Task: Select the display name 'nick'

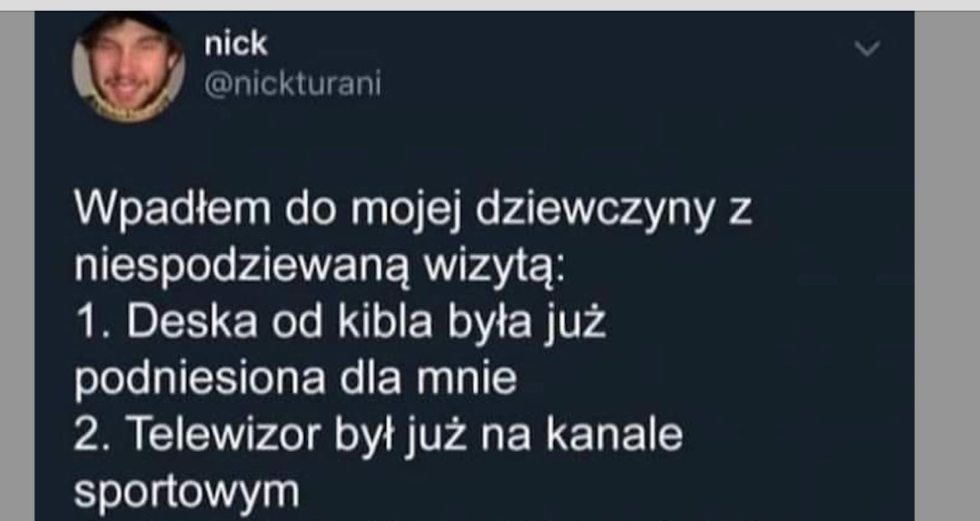Action: coord(236,44)
